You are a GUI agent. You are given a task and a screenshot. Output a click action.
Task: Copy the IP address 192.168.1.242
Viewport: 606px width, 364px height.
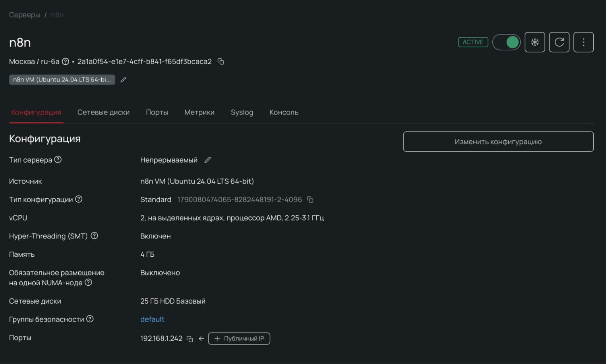(190, 339)
